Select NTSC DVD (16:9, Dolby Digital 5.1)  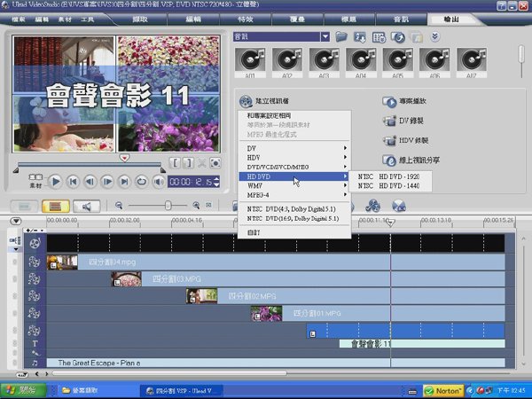coord(294,218)
